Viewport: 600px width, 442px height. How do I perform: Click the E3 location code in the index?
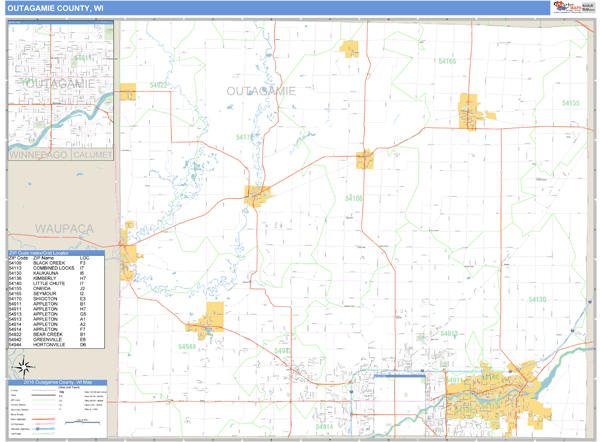83,299
